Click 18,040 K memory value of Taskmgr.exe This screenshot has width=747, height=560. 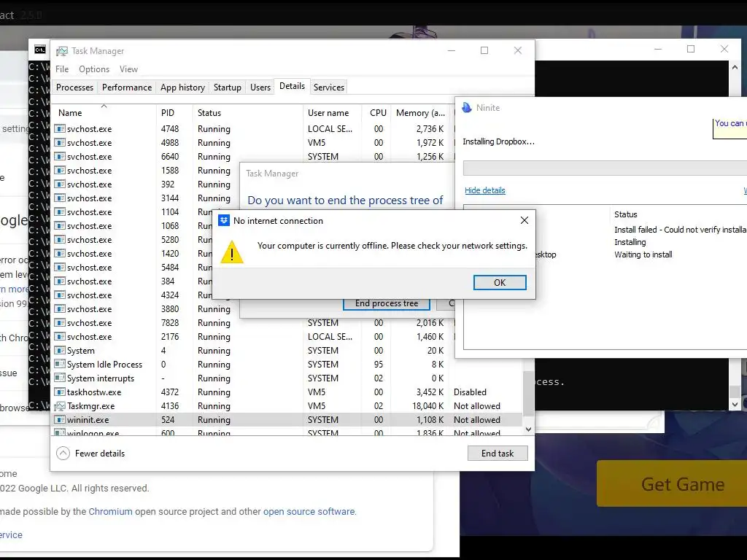click(427, 405)
